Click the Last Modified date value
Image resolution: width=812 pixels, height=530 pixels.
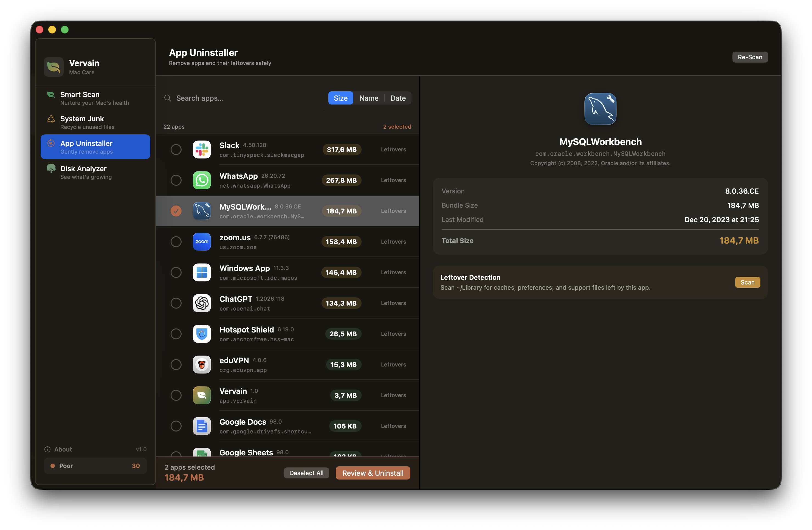[x=721, y=219]
